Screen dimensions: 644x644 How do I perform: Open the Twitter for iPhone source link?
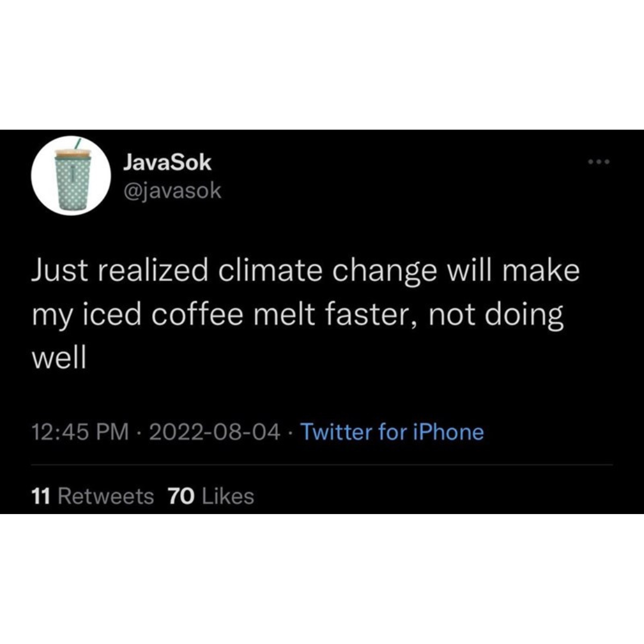coord(392,432)
